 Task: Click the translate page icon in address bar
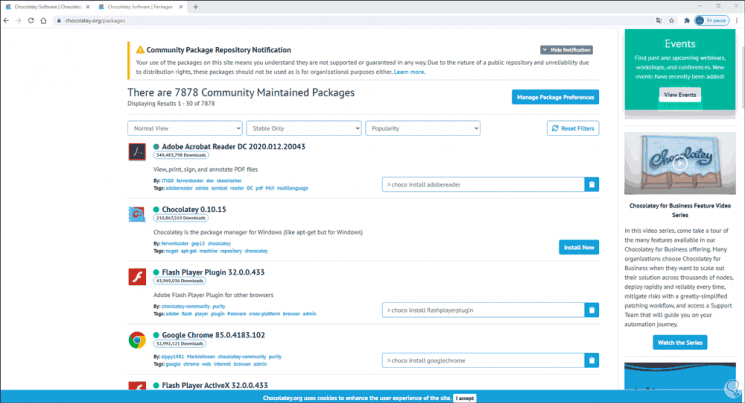[x=659, y=20]
